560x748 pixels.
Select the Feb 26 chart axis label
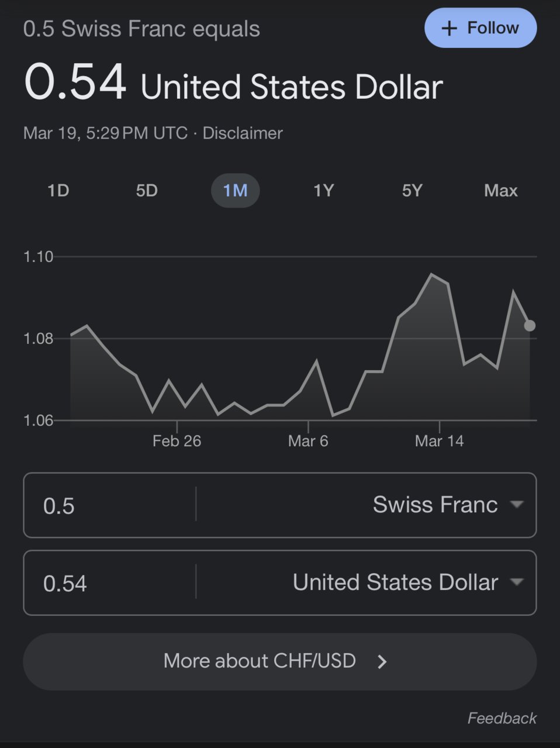(x=177, y=441)
